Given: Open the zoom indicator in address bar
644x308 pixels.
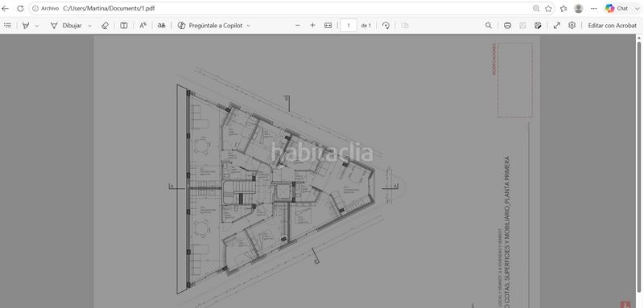Looking at the screenshot, I should pos(536,8).
